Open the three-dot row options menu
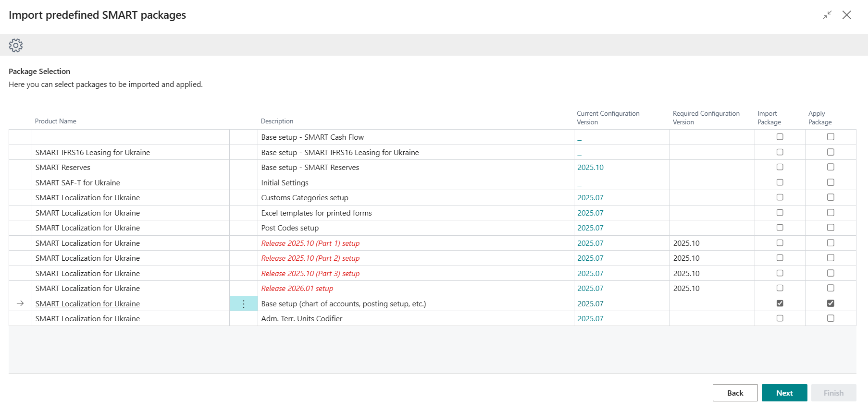 pos(244,303)
